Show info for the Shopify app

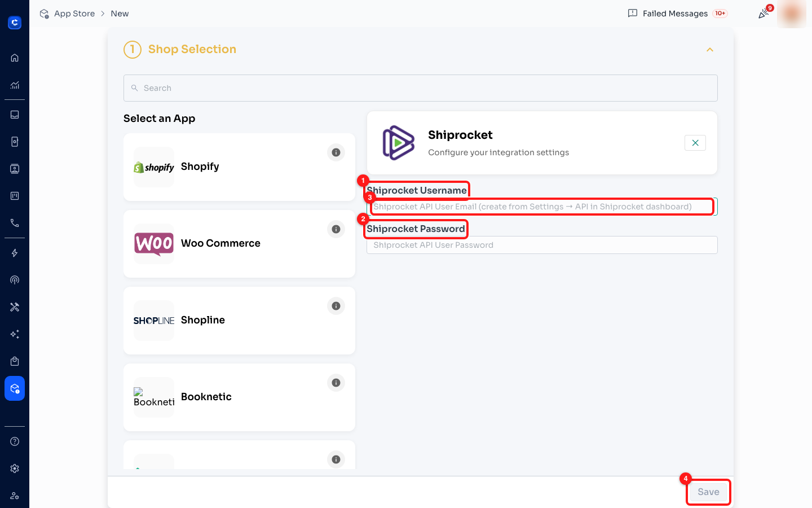336,152
